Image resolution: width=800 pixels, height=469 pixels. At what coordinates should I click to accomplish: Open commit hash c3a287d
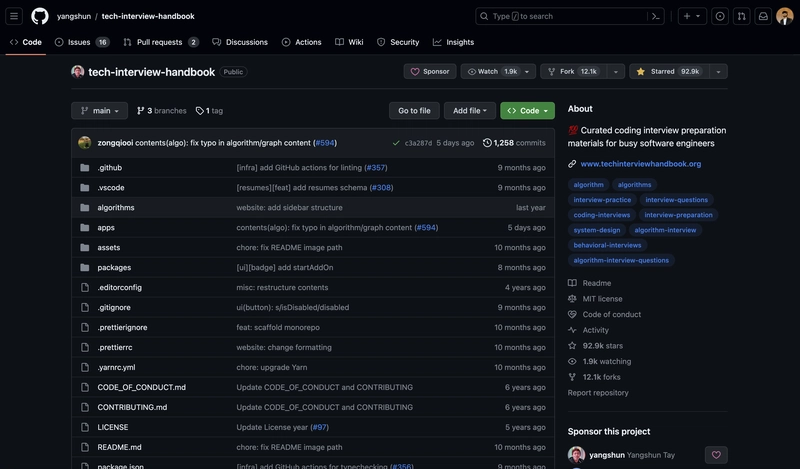point(418,143)
